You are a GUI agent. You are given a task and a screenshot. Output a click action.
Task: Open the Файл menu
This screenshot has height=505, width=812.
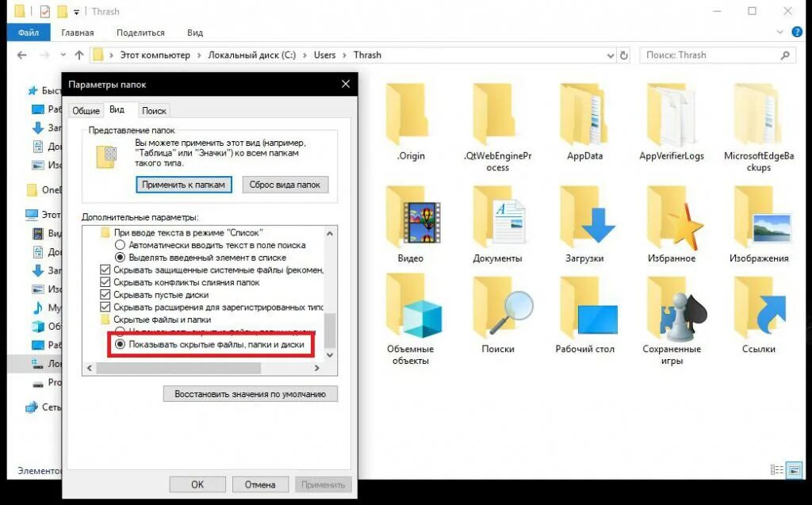[x=29, y=33]
